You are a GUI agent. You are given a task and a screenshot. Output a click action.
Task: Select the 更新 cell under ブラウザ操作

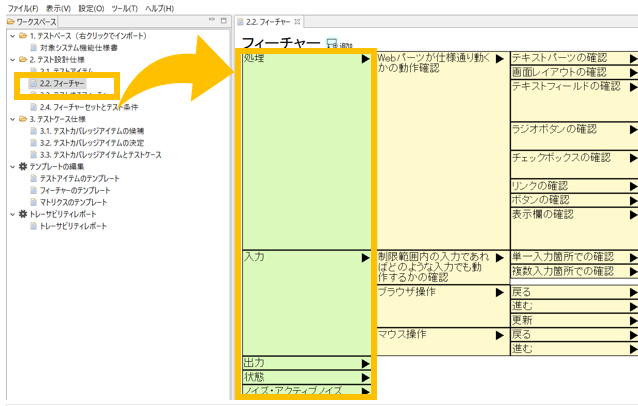click(574, 320)
